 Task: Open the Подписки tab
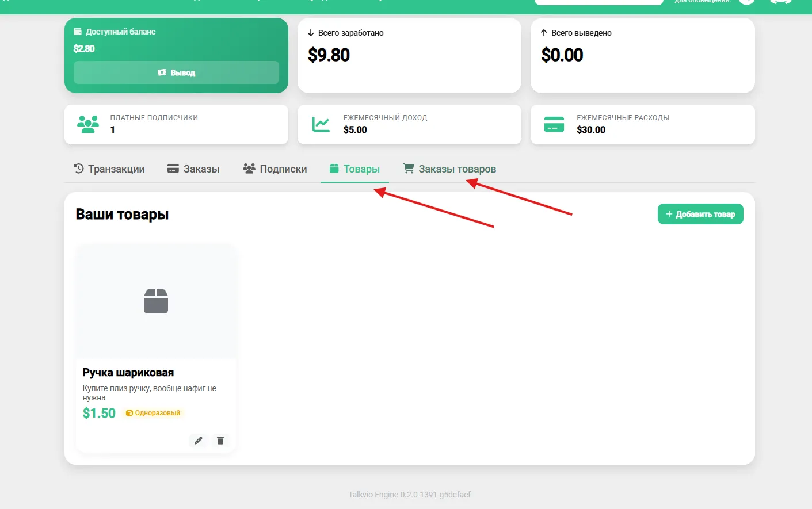275,169
